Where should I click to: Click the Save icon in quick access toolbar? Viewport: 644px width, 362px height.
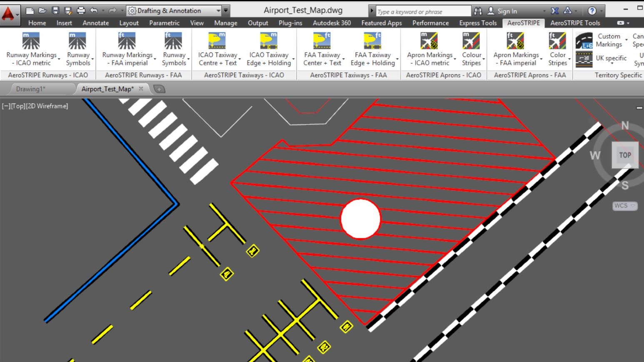55,11
